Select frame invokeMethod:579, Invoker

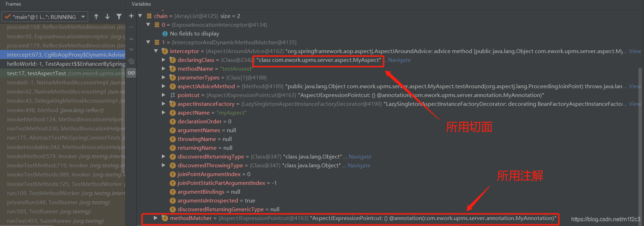click(63, 156)
